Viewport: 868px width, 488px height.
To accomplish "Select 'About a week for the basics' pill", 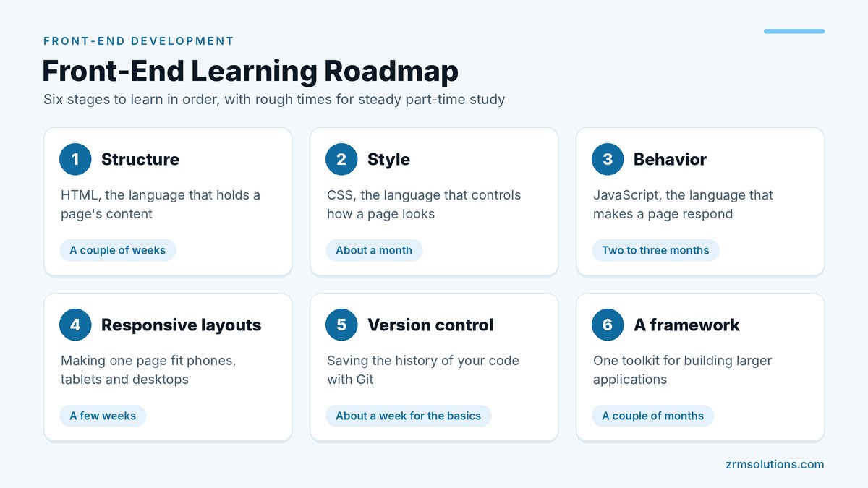I will tap(409, 416).
